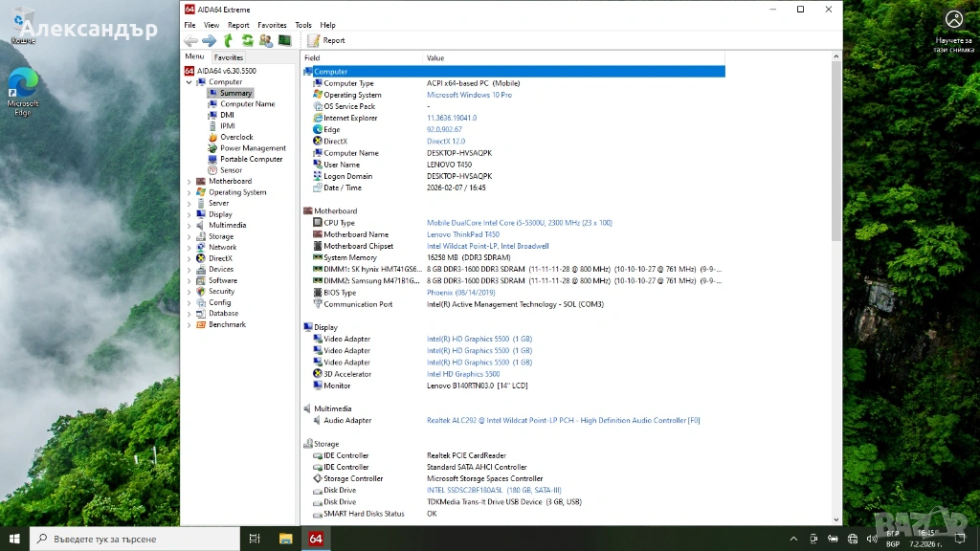This screenshot has height=551, width=980.
Task: Click the Refresh toolbar icon
Action: point(247,40)
